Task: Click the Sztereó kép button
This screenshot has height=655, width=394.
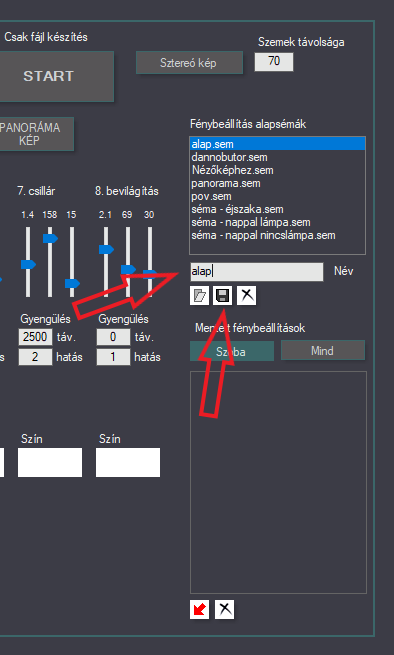Action: click(x=189, y=63)
